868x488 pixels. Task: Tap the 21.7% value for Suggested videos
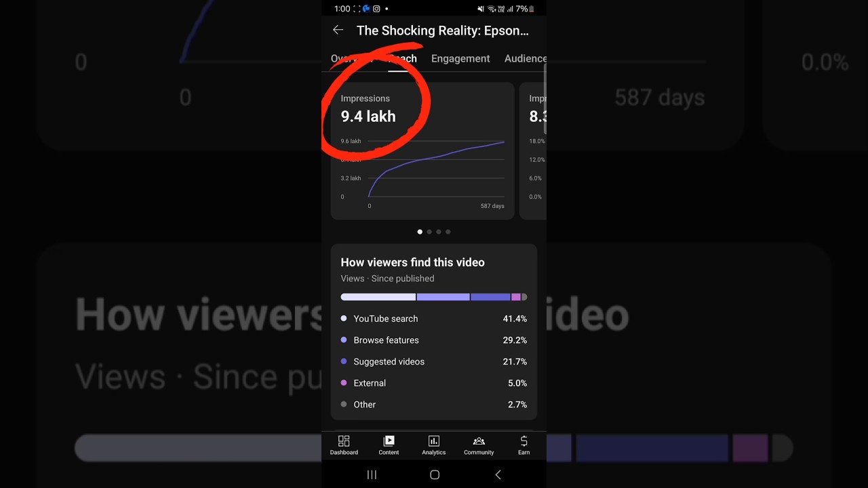coord(515,361)
